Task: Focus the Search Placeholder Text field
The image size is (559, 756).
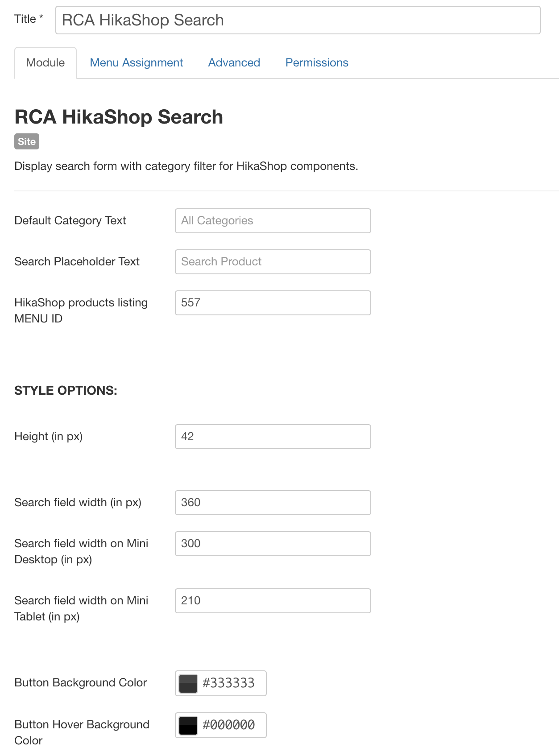Action: pyautogui.click(x=273, y=262)
